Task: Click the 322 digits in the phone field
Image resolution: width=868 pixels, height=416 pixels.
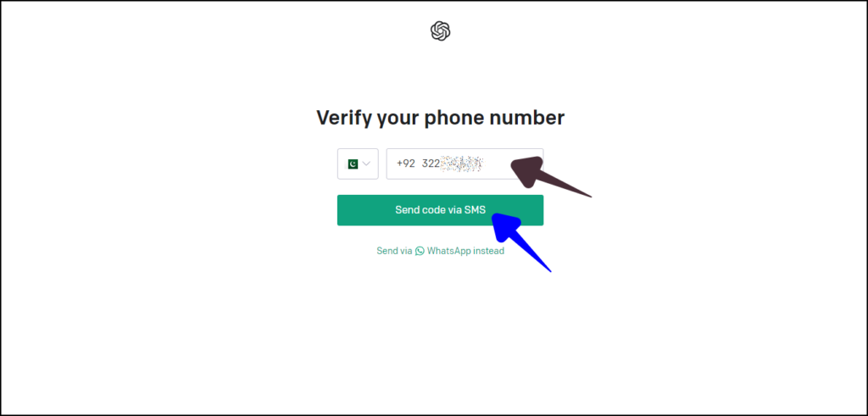Action: (431, 164)
